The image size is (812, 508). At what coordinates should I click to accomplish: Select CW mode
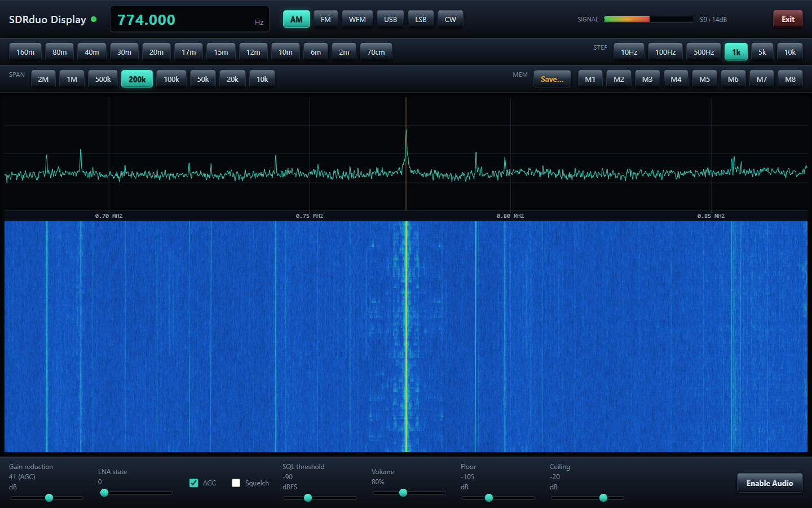451,19
